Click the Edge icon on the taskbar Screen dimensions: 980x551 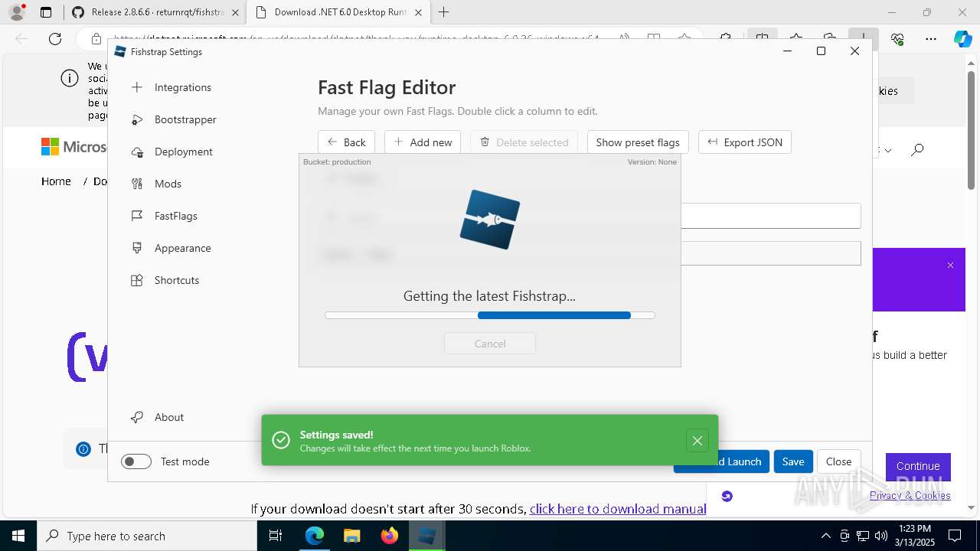click(315, 536)
